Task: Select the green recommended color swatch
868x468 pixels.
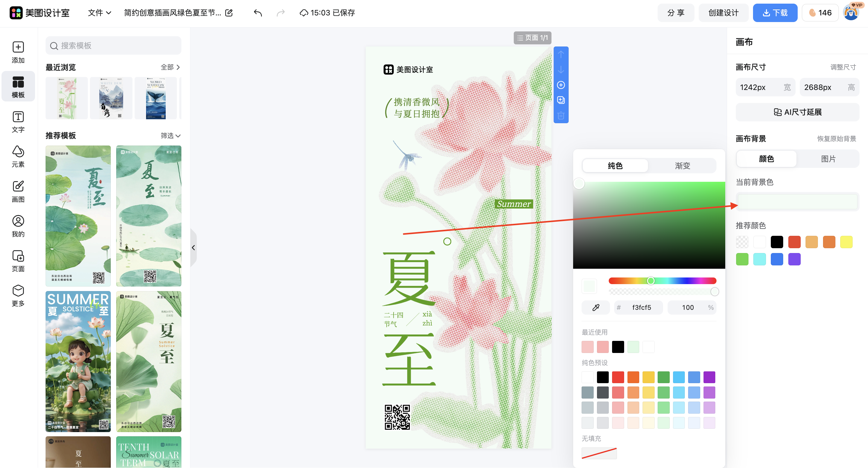Action: click(742, 259)
